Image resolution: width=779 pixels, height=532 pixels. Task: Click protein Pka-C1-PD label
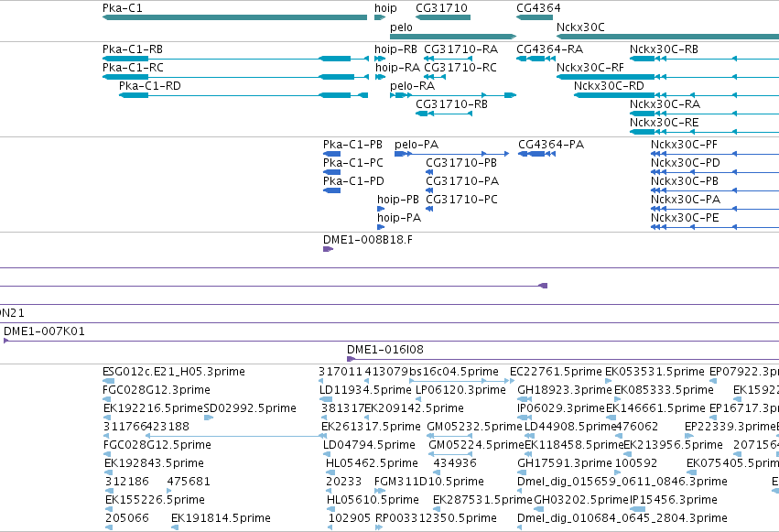[x=353, y=181]
